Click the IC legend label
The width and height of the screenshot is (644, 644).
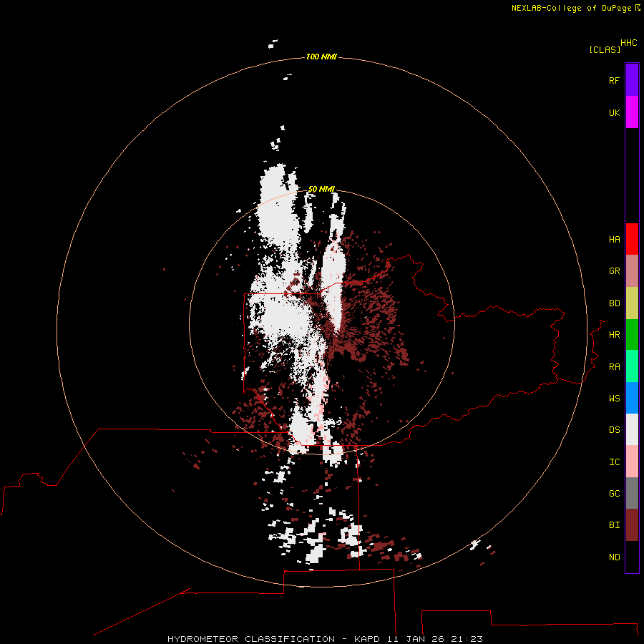pos(614,462)
